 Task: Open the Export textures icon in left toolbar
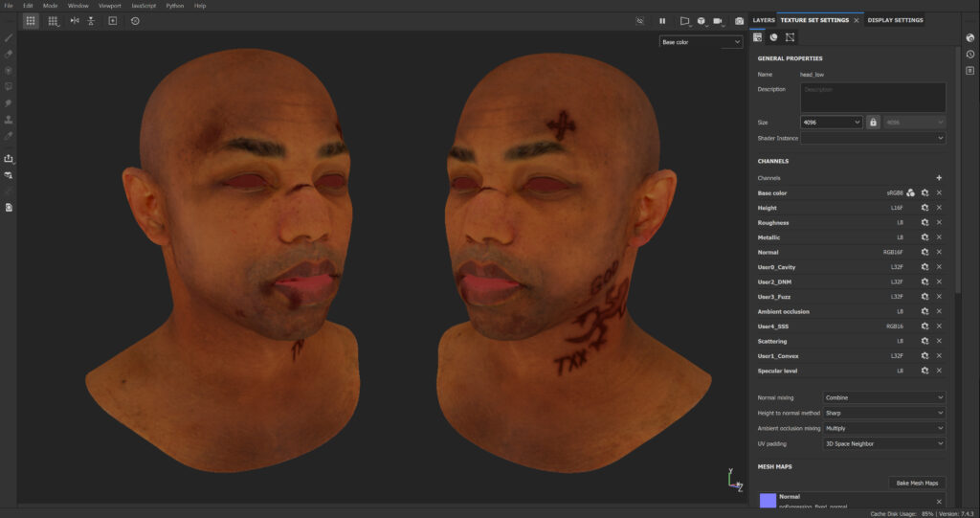[9, 159]
